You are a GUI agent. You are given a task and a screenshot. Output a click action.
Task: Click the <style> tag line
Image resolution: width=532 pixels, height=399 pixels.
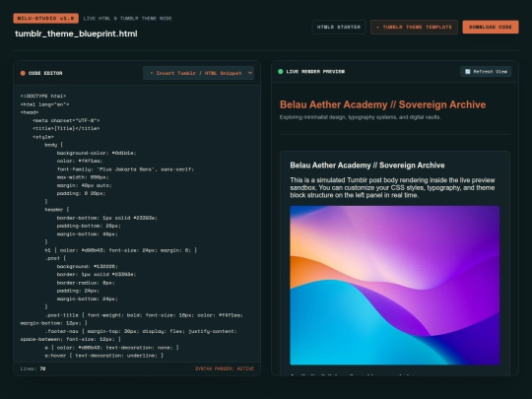pyautogui.click(x=43, y=137)
